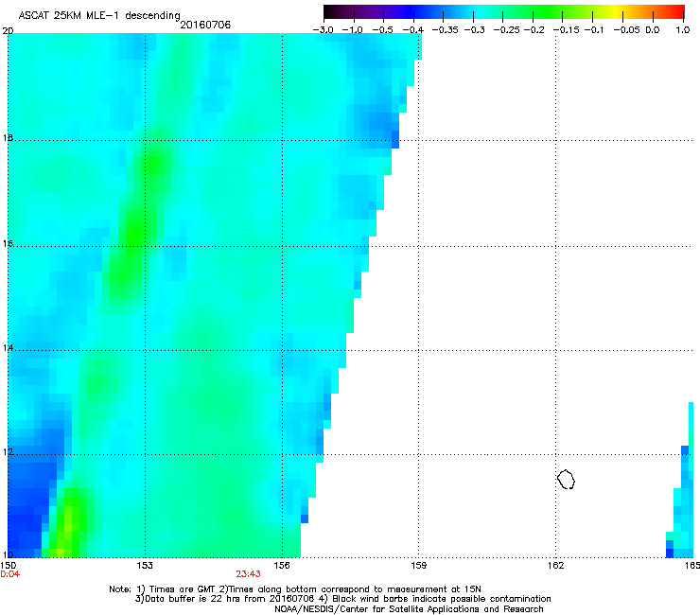This screenshot has height=615, width=700.
Task: Click the 'Data buffer is 22 hrs' note
Action: coord(342,599)
